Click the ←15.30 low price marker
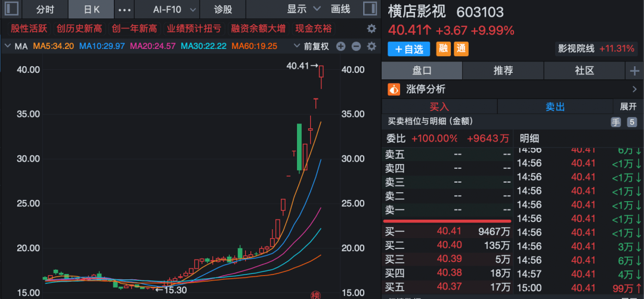The height and width of the screenshot is (299, 644). [x=171, y=290]
